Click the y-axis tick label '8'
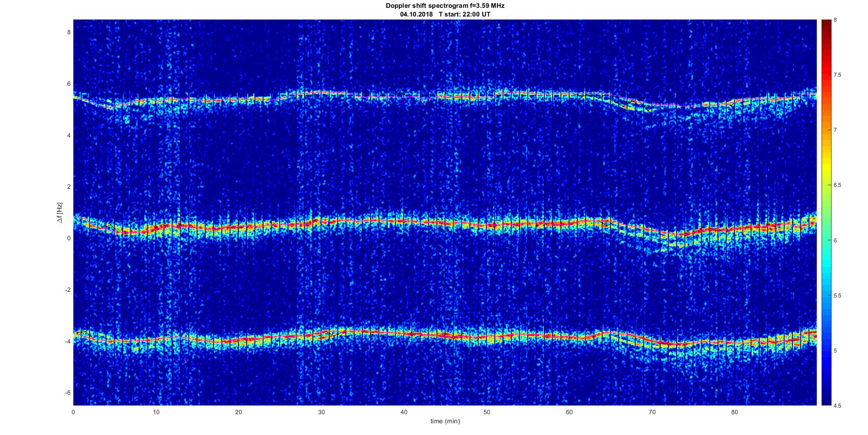The height and width of the screenshot is (435, 868). 69,32
